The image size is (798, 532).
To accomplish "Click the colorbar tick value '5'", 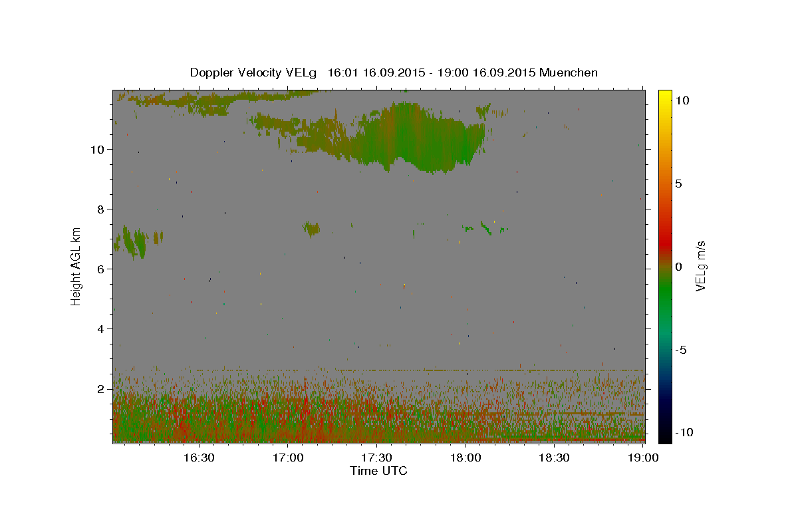I will pos(678,184).
